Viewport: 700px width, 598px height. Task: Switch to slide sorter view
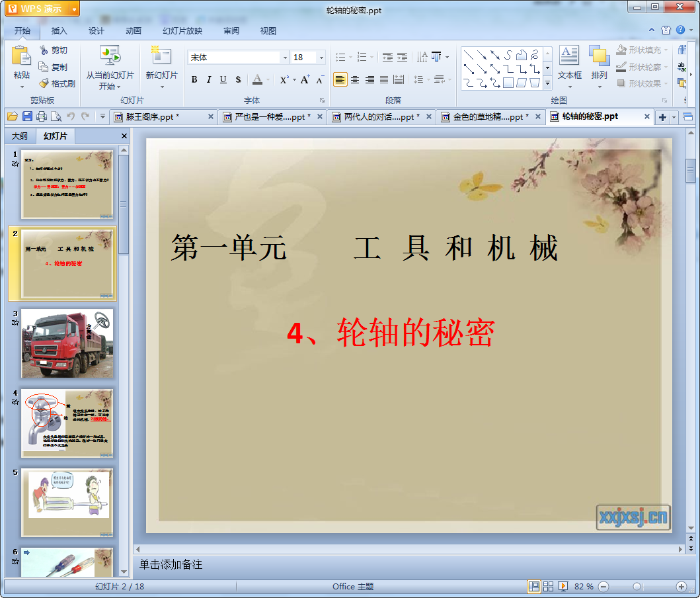548,586
